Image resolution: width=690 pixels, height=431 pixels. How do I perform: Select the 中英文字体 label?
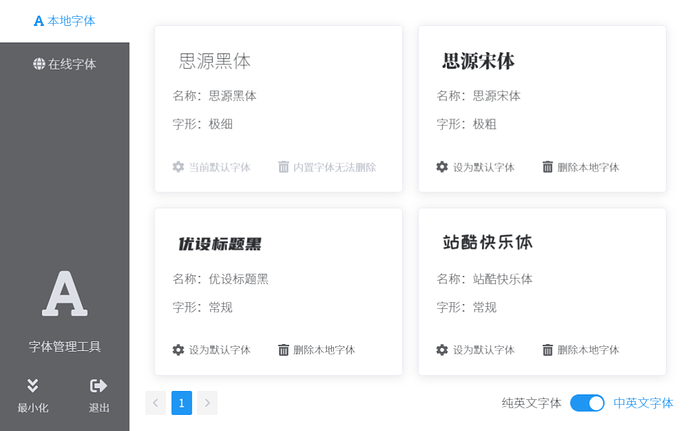[643, 403]
